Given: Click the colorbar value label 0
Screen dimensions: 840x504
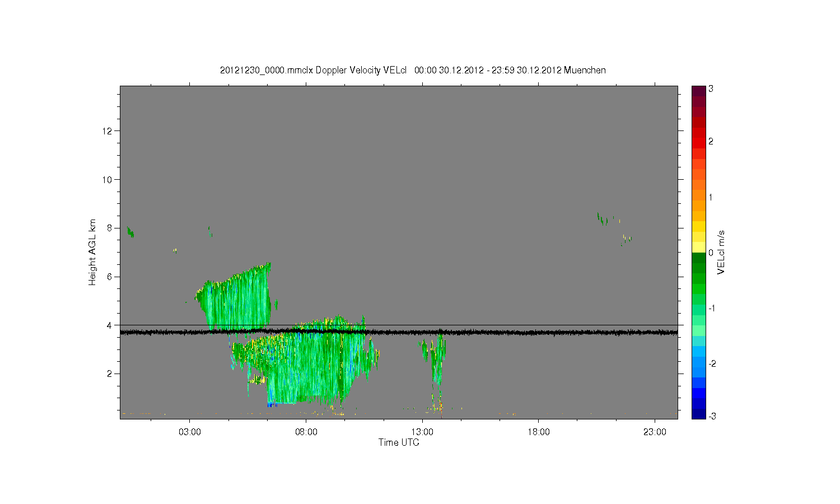Looking at the screenshot, I should tap(711, 253).
